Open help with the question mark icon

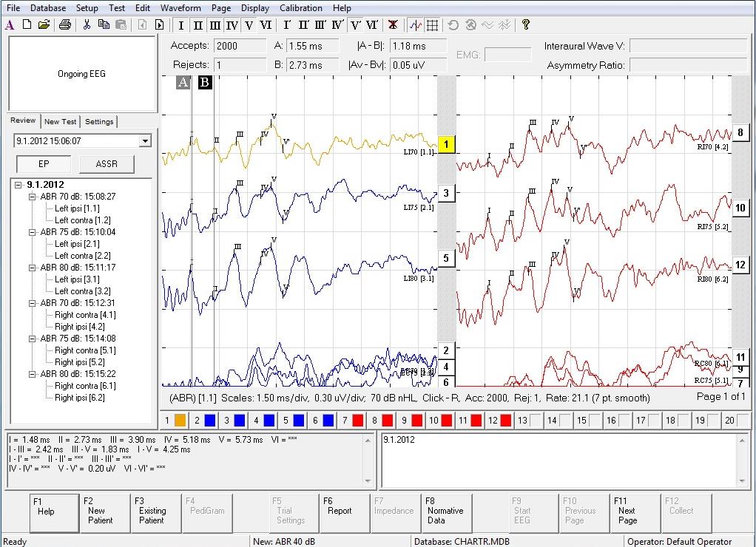(525, 25)
